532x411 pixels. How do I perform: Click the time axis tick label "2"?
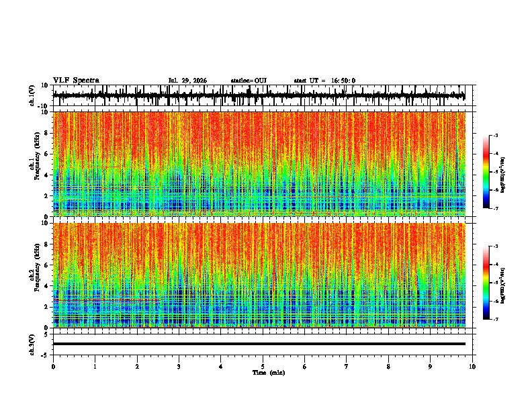coord(137,367)
